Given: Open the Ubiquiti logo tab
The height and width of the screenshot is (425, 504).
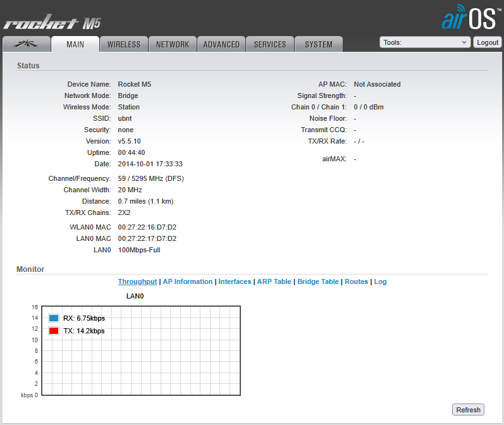Looking at the screenshot, I should pos(27,44).
